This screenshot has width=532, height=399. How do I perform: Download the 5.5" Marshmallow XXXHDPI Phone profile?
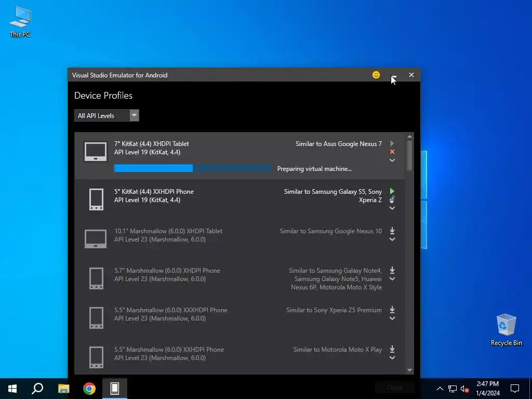pyautogui.click(x=392, y=310)
